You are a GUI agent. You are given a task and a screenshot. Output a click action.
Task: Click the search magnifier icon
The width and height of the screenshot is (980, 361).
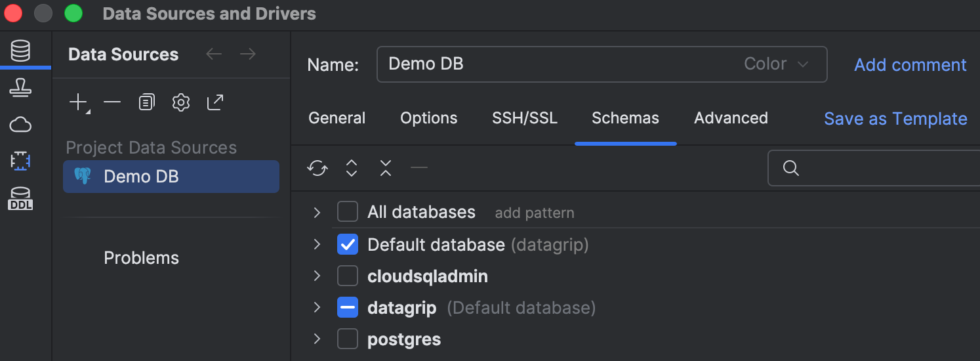791,168
